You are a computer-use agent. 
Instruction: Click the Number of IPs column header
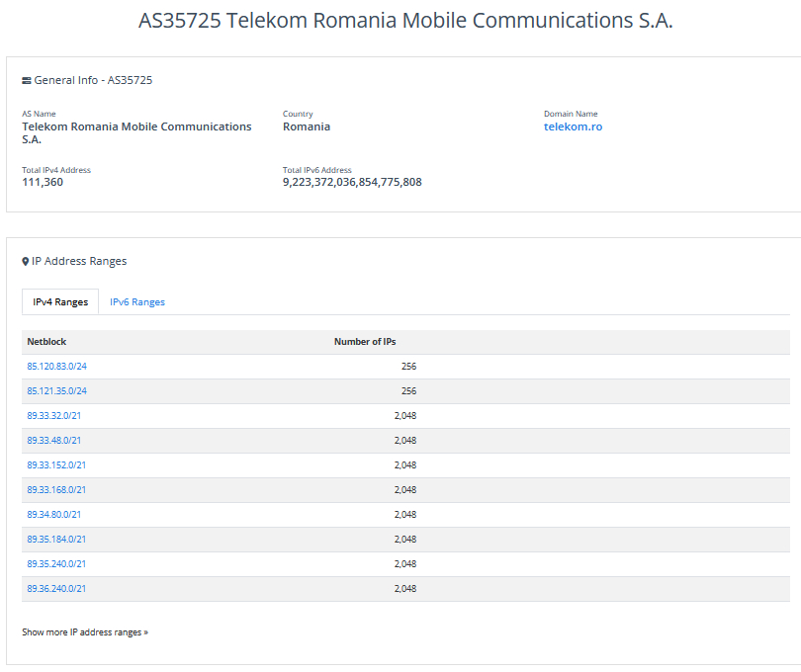[365, 342]
